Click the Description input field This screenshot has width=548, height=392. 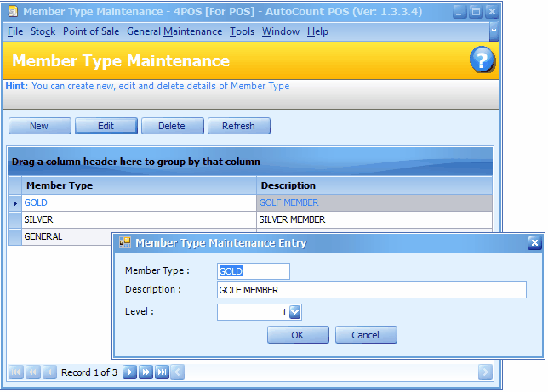372,290
